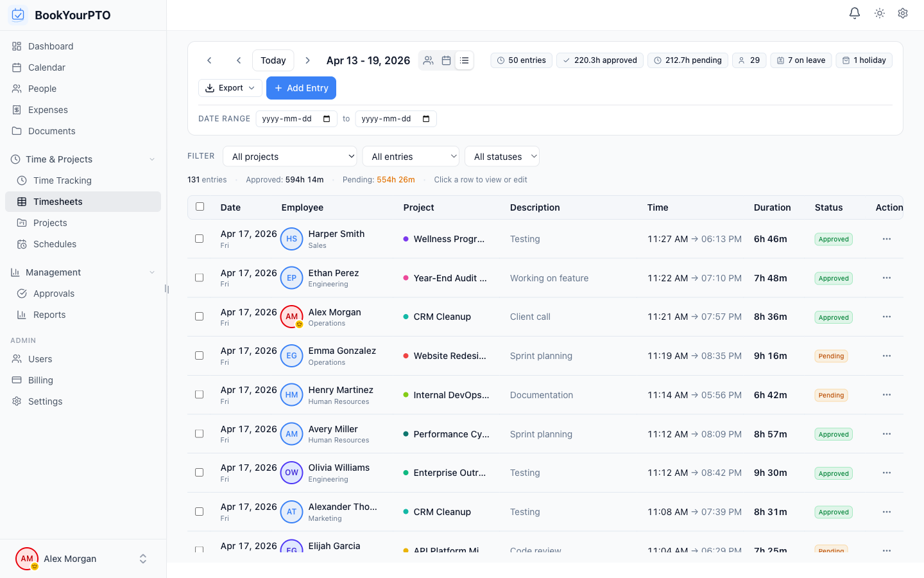Open the All projects filter dropdown
Viewport: 924px width, 578px height.
pos(289,156)
